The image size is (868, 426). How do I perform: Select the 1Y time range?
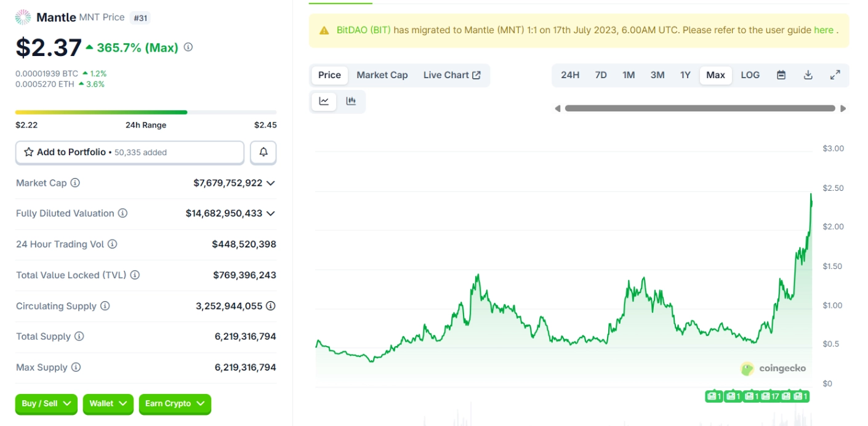click(685, 75)
